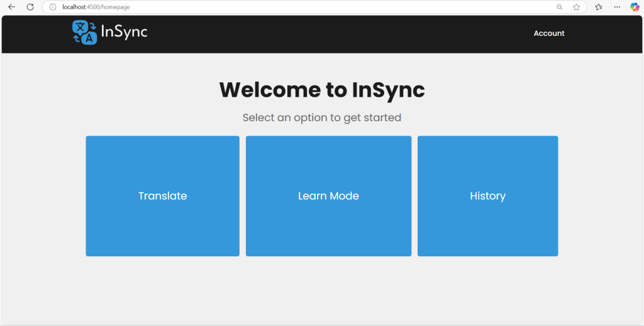Image resolution: width=644 pixels, height=326 pixels.
Task: Open the zoom magnifier in the address bar
Action: pos(559,7)
